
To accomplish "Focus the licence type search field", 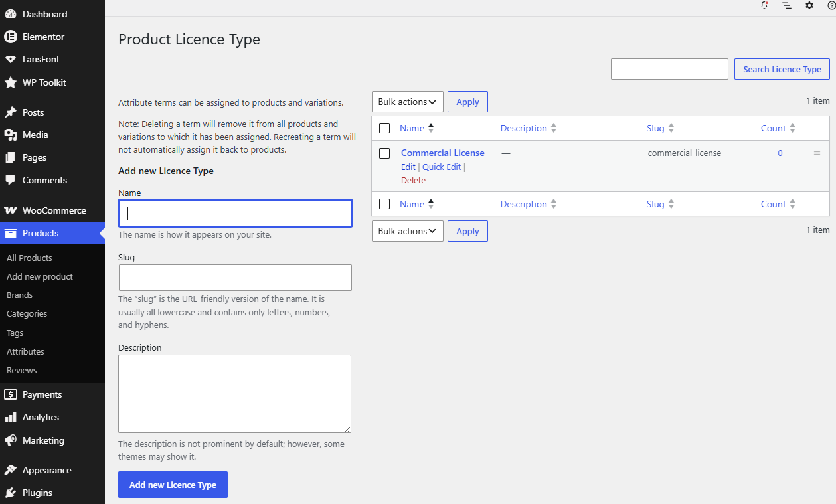I will point(669,69).
